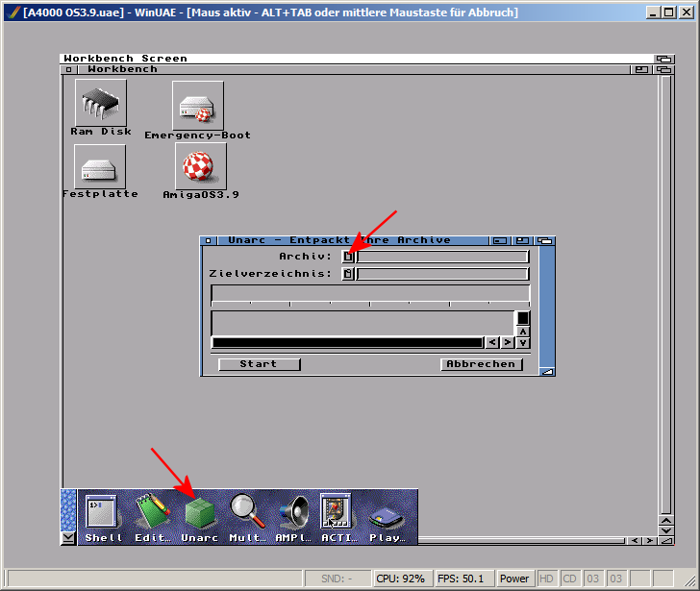700x591 pixels.
Task: Click Workbench window depth gadget
Action: 663,69
